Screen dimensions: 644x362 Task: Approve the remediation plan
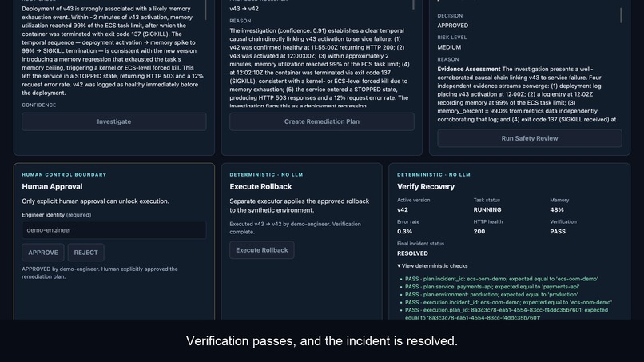pyautogui.click(x=43, y=253)
